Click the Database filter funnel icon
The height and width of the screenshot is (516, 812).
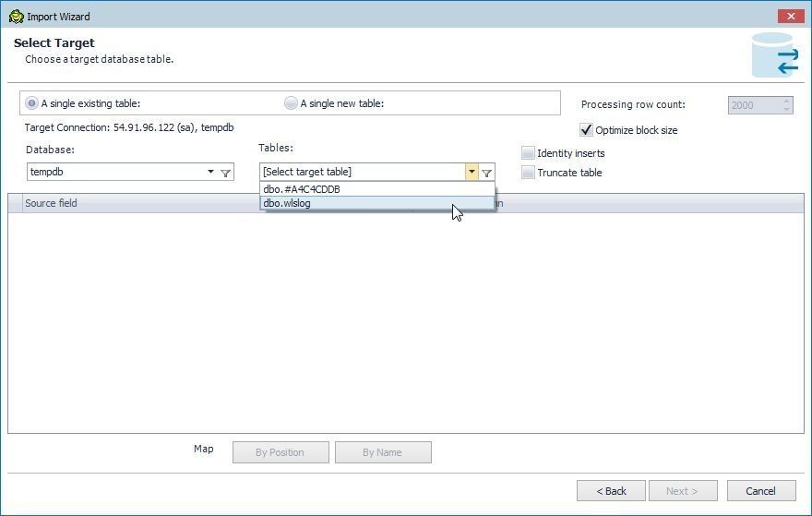tap(225, 173)
